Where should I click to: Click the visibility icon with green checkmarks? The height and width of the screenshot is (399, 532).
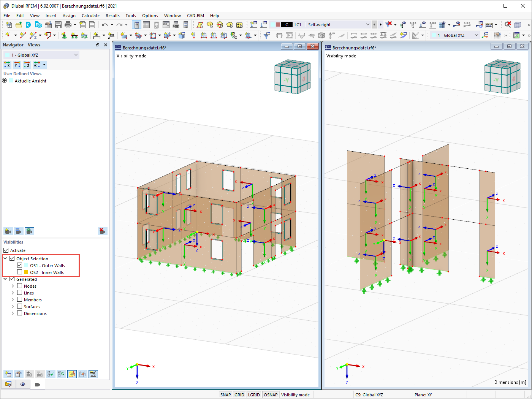point(51,374)
